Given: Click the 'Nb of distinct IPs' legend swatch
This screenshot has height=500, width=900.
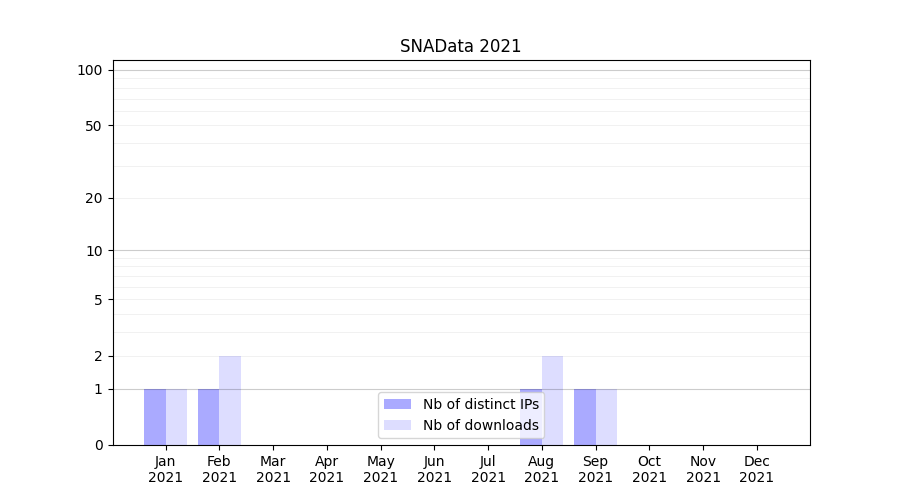Looking at the screenshot, I should [397, 404].
